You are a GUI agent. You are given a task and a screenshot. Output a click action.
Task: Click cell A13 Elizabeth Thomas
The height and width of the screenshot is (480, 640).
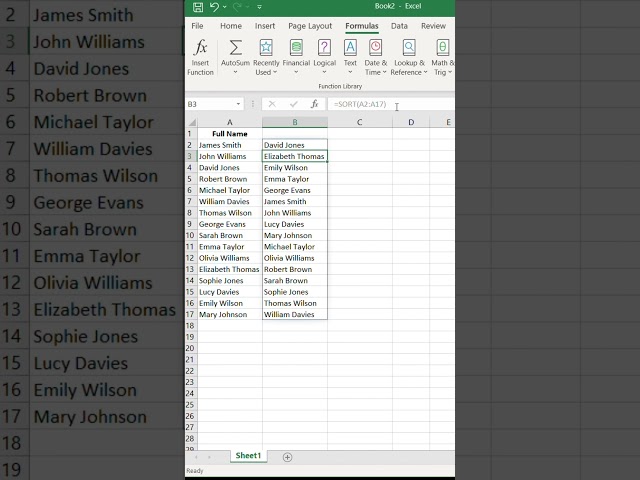[x=230, y=269]
